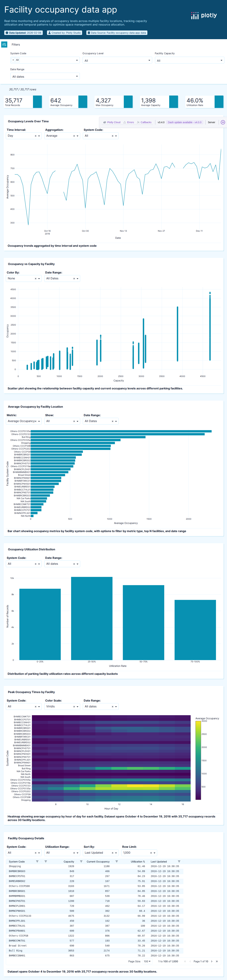Open the Page Size 100 selector
The image size is (227, 980).
[x=147, y=961]
